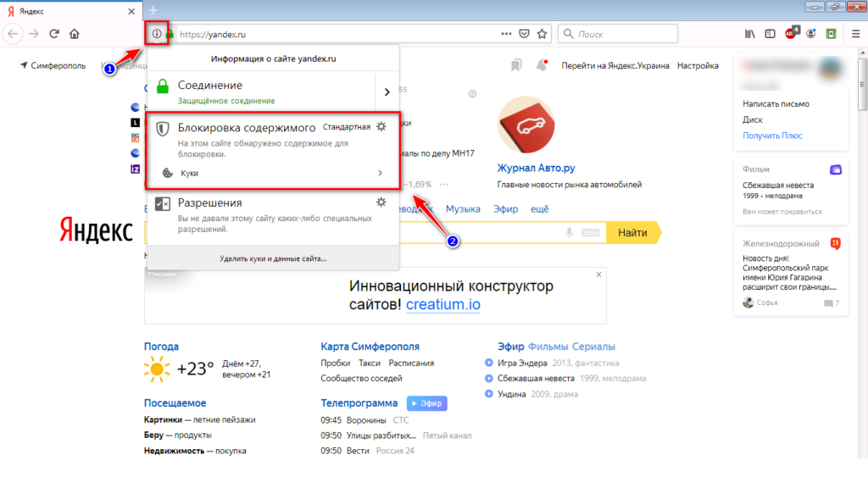Bookmark this page with star icon
The height and width of the screenshot is (488, 868).
pyautogui.click(x=542, y=34)
